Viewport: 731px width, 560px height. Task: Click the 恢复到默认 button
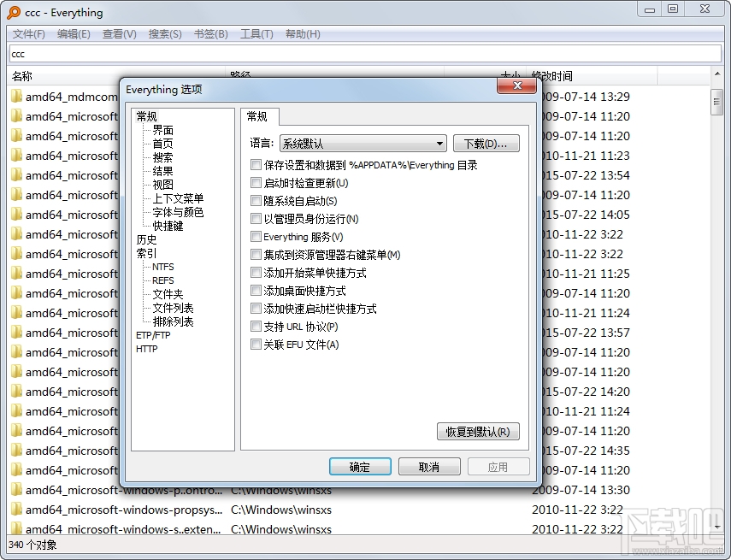click(477, 431)
